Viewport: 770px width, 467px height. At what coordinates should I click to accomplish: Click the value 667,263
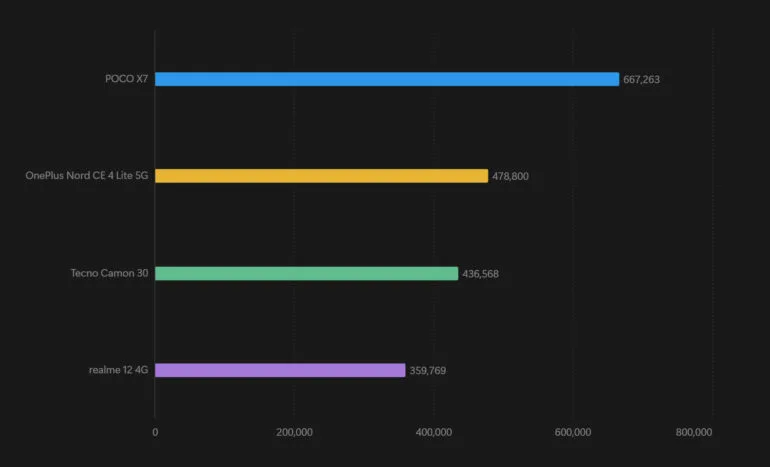pos(641,80)
